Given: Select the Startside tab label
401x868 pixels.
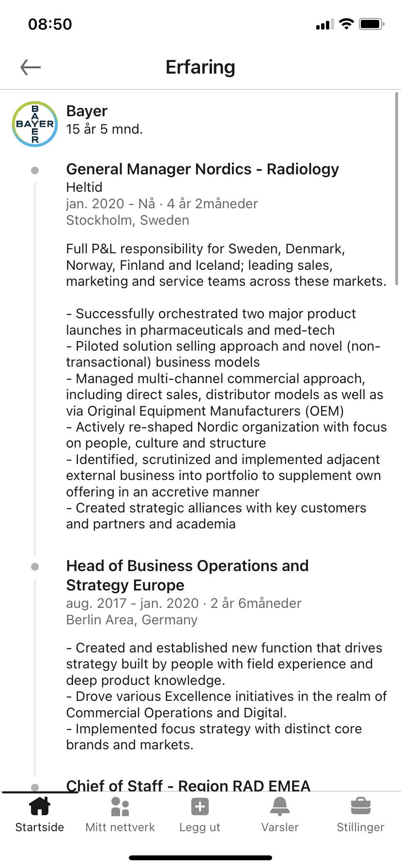Looking at the screenshot, I should (x=40, y=827).
